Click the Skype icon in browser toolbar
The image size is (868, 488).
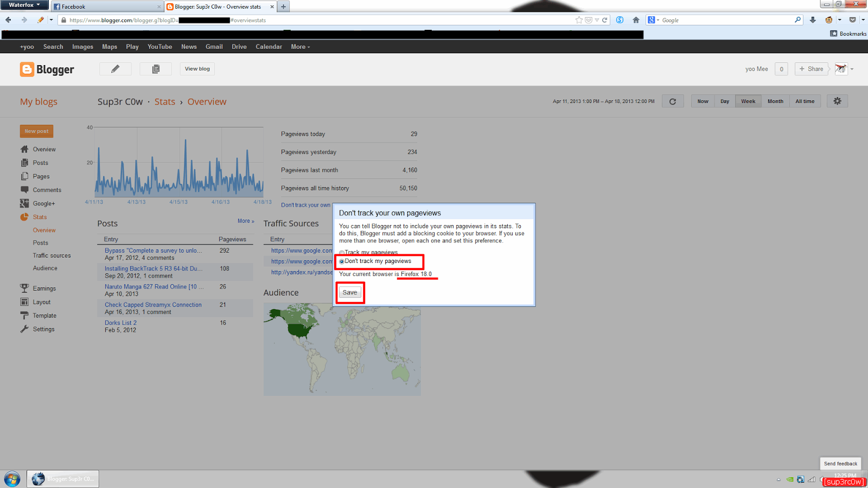click(x=620, y=20)
